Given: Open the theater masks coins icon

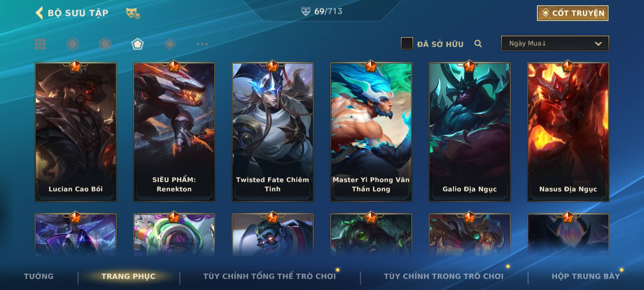Looking at the screenshot, I should 133,13.
